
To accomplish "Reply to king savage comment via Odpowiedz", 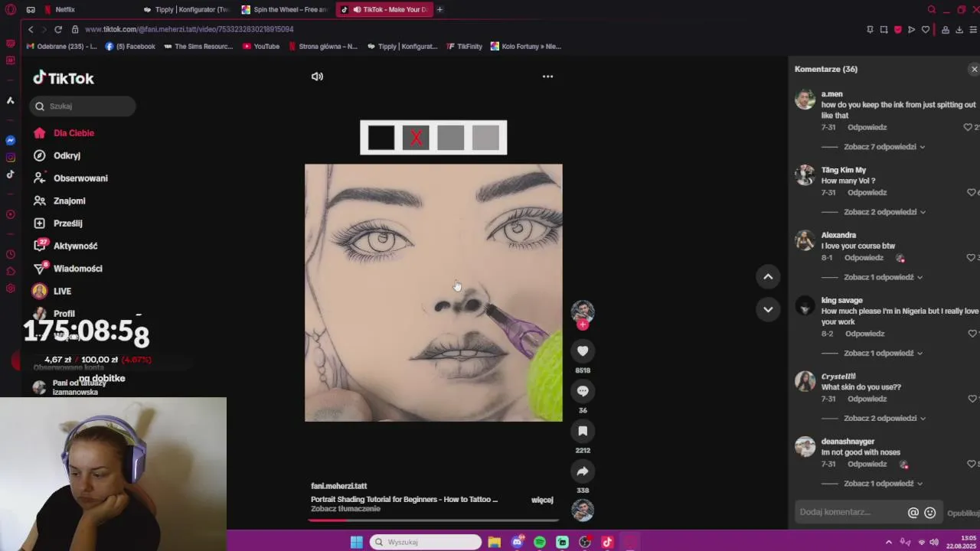I will pos(864,334).
